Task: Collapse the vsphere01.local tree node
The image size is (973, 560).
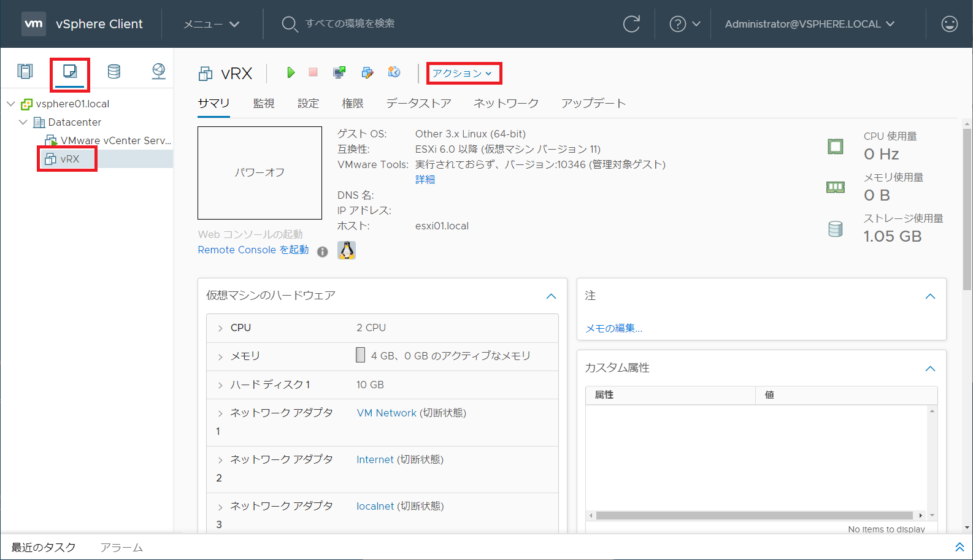Action: coord(11,104)
